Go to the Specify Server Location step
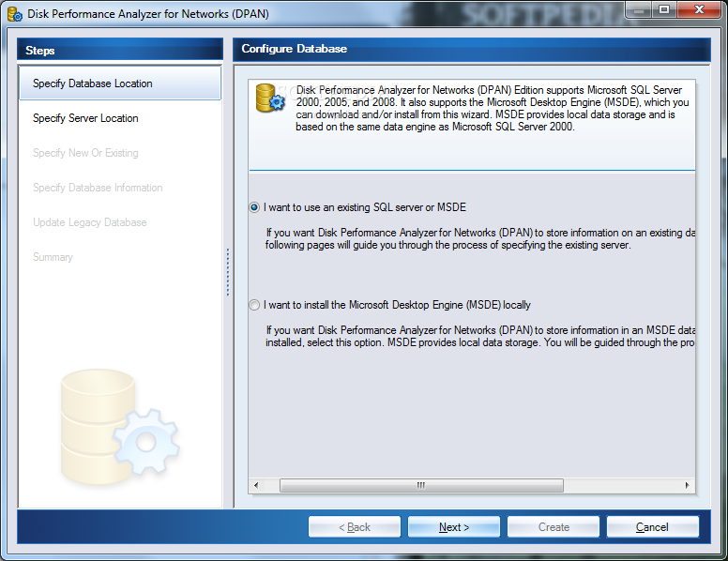The height and width of the screenshot is (561, 728). coord(85,118)
